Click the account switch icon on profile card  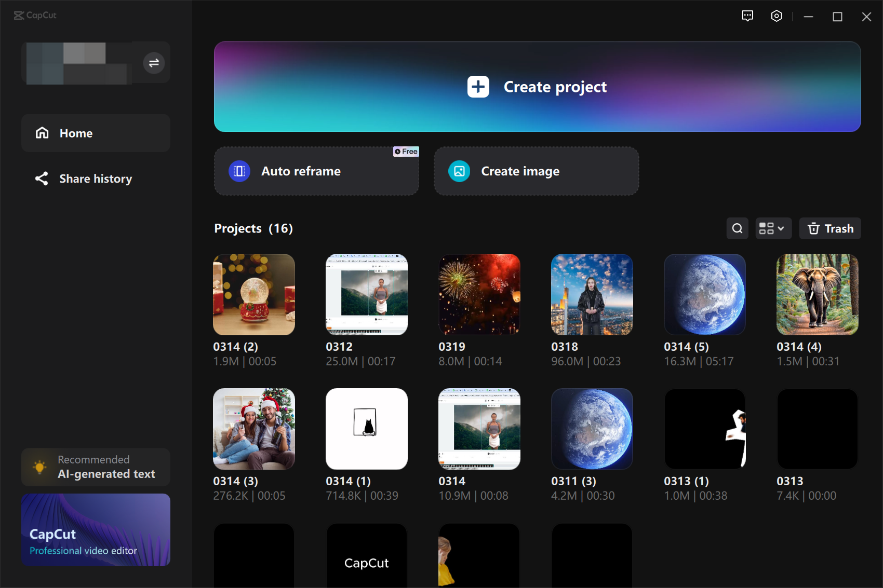154,63
